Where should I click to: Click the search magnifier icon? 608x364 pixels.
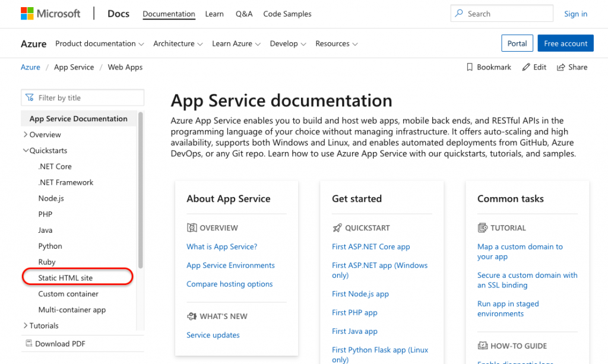459,13
